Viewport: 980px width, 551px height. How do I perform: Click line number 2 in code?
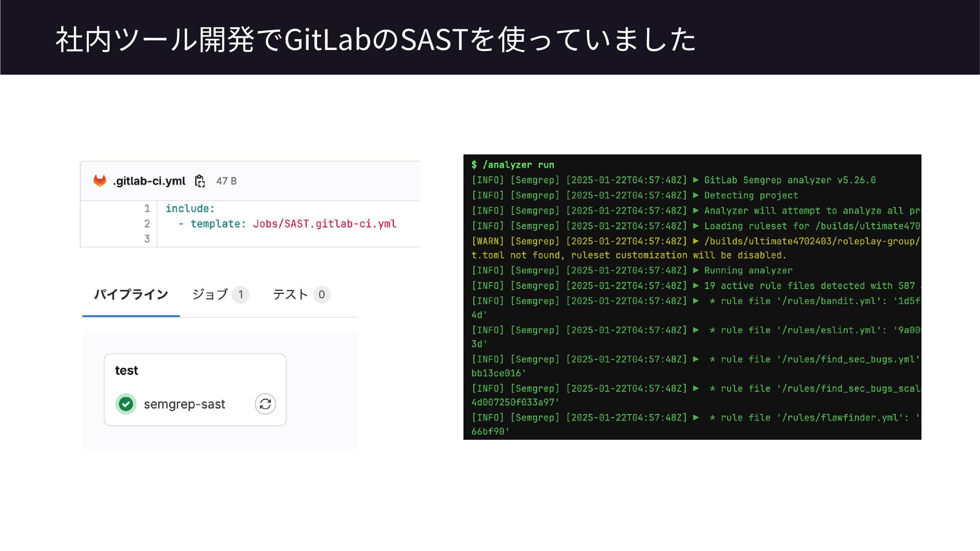pos(147,224)
